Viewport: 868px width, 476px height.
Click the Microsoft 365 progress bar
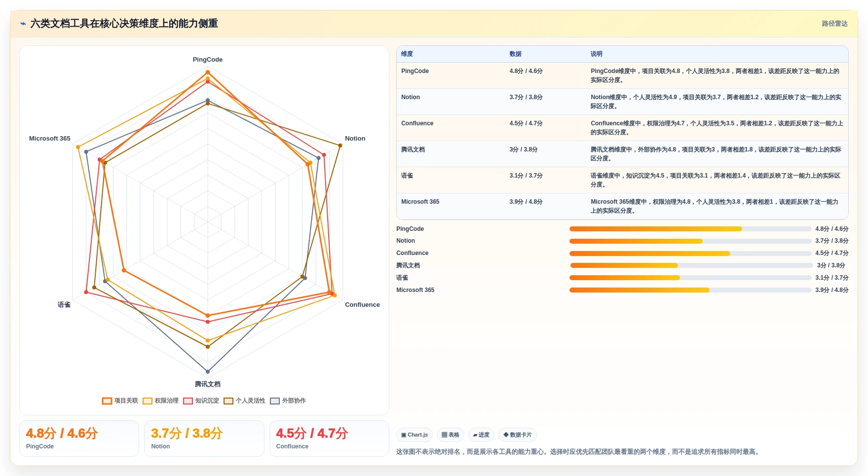pyautogui.click(x=690, y=290)
